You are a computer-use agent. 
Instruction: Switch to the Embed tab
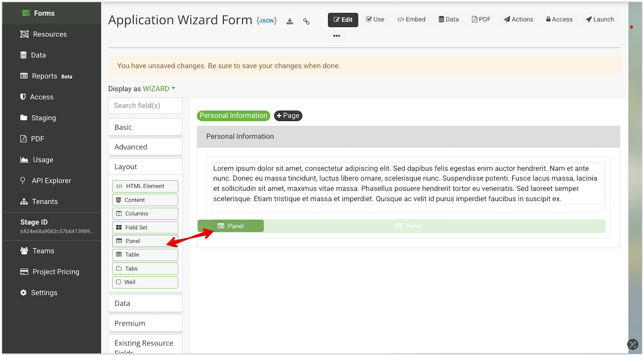[411, 19]
